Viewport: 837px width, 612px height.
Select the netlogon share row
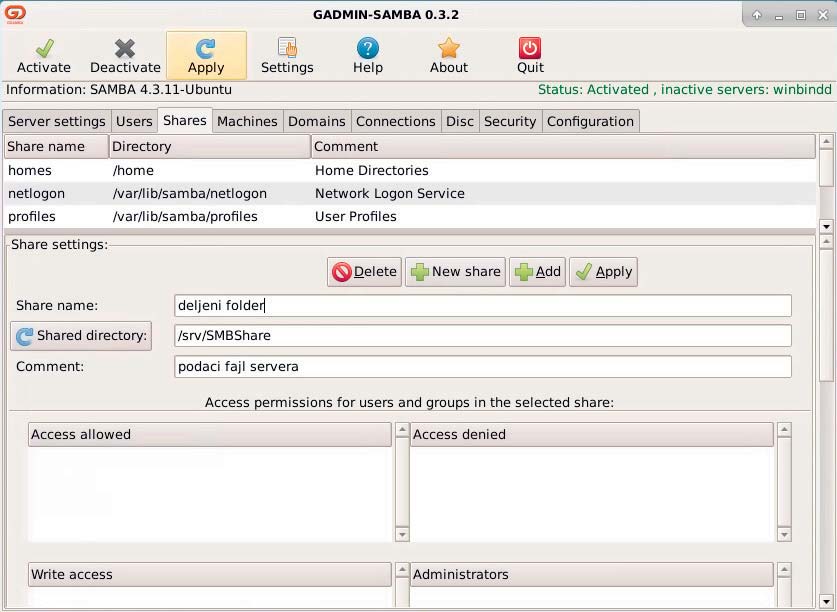(410, 193)
